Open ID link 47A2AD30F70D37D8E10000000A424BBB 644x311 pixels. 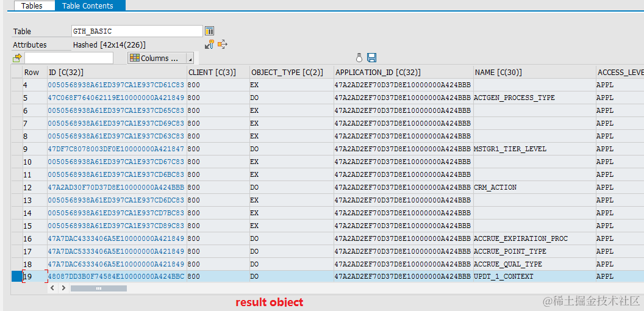pyautogui.click(x=116, y=187)
